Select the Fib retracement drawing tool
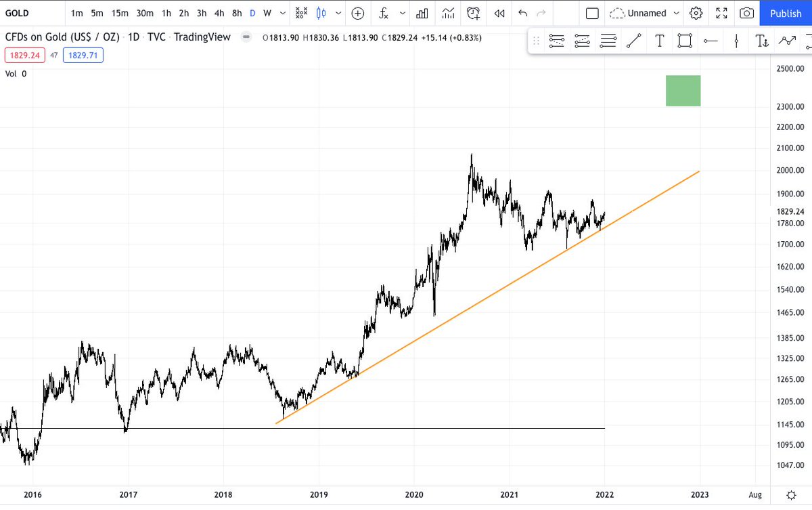Screen dimensions: 812x510 pos(557,41)
